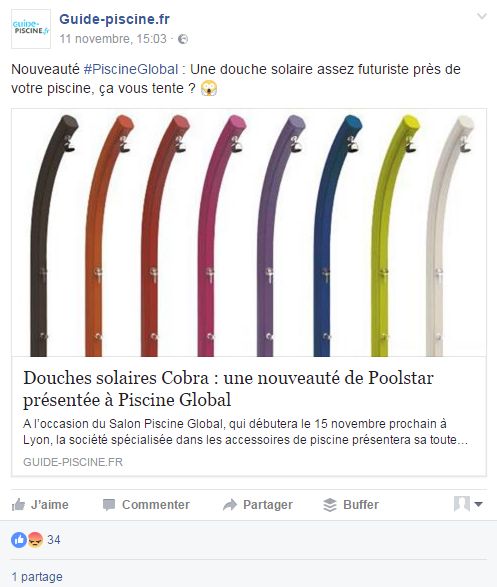Open the #PiscineGlobal hashtag

(131, 69)
